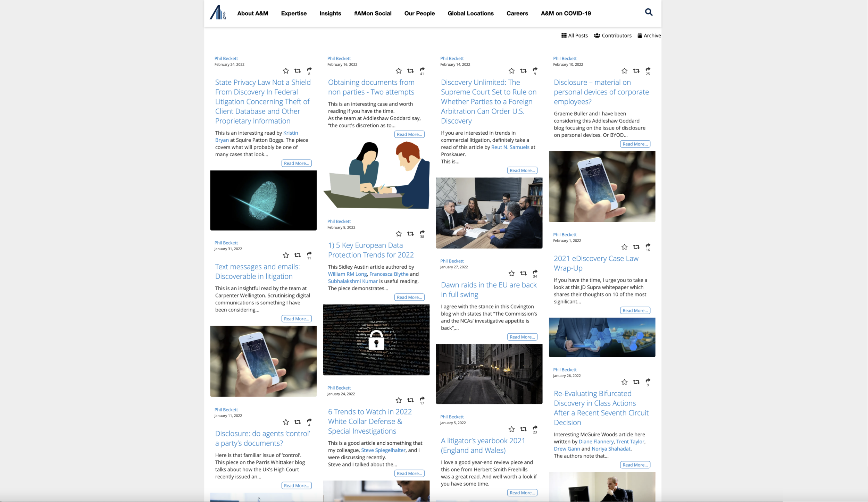Open the search magnifier icon
Image resolution: width=868 pixels, height=502 pixels.
(x=649, y=12)
